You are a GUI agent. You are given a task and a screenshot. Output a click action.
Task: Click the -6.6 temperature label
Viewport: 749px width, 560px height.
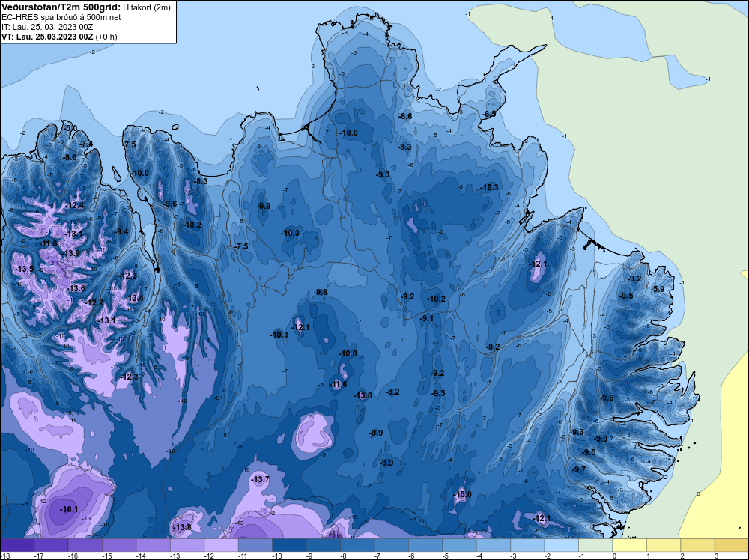click(x=405, y=116)
